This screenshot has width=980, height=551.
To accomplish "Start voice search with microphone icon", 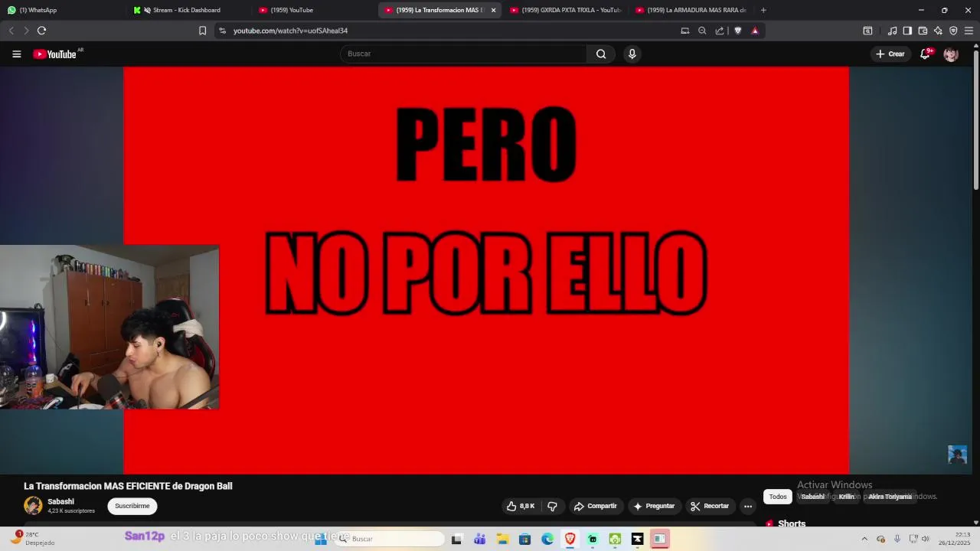I will point(632,54).
